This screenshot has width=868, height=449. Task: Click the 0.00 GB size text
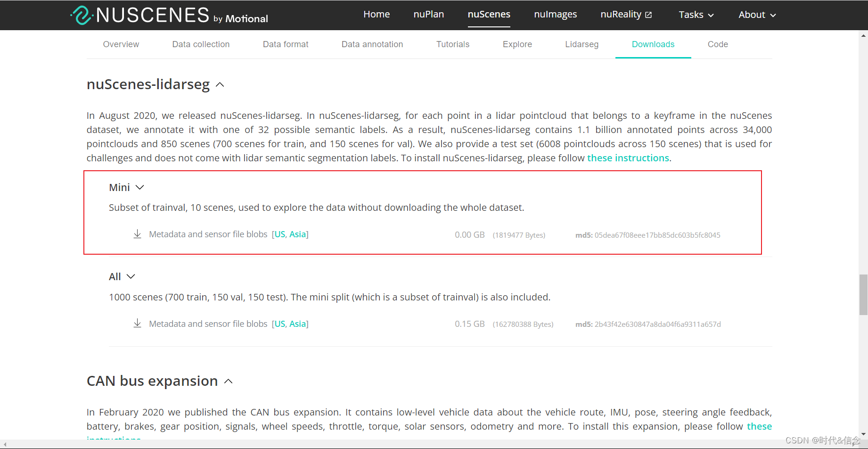pyautogui.click(x=470, y=234)
